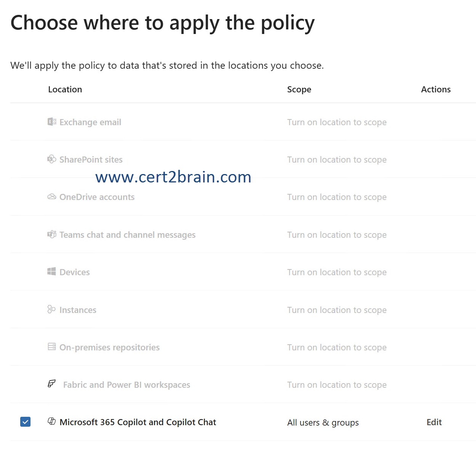Click the Devices Windows logo icon
Image resolution: width=476 pixels, height=458 pixels.
(52, 272)
